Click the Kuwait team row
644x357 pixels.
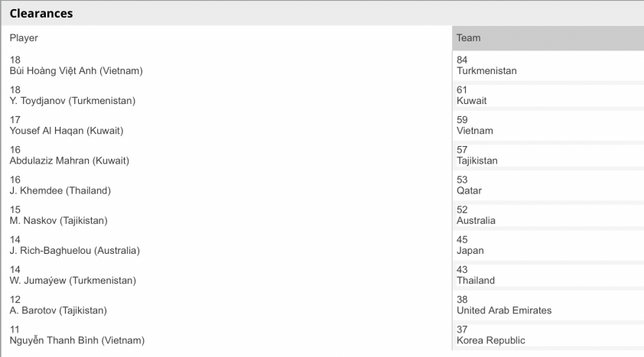[548, 96]
